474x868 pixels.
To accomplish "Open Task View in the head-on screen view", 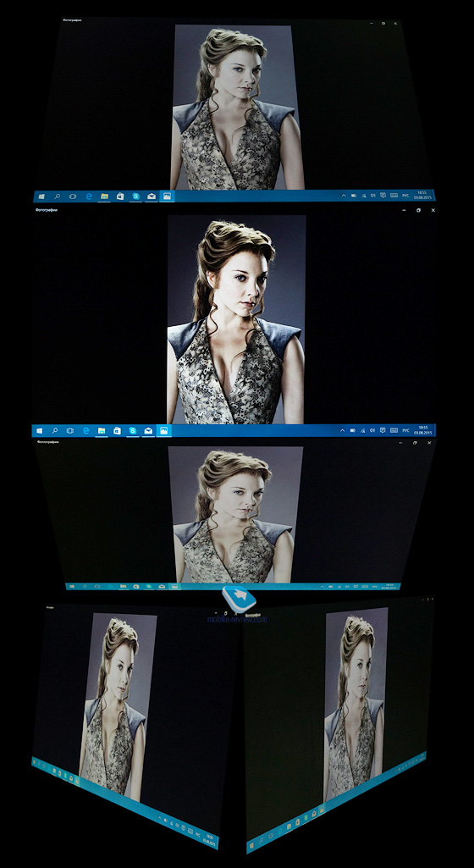I will [x=70, y=430].
